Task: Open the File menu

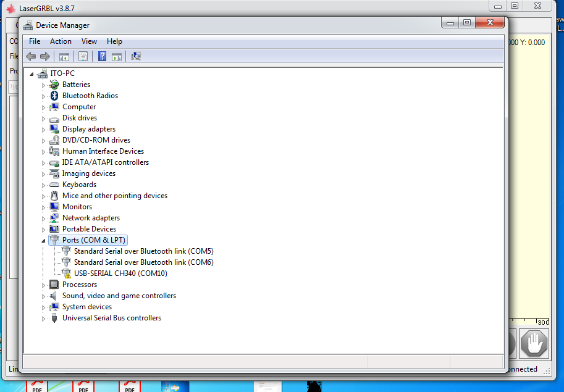Action: coord(35,41)
